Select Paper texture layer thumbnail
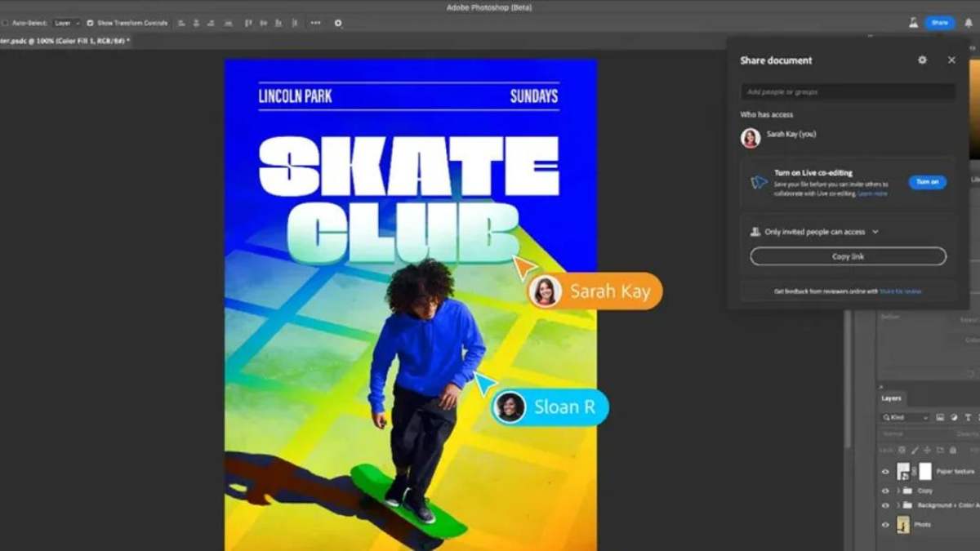 pyautogui.click(x=903, y=472)
